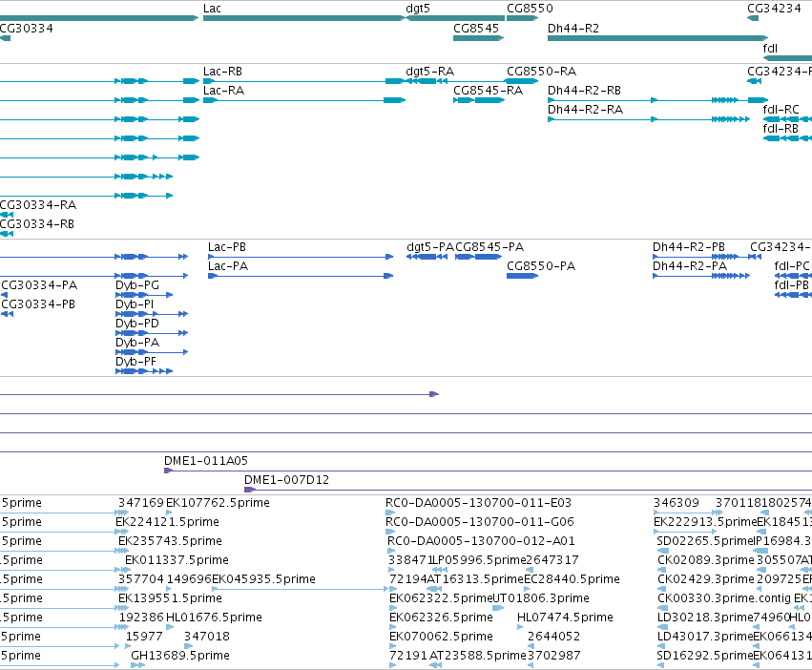Open EST LP05996.5prime
812x670 pixels.
[479, 560]
